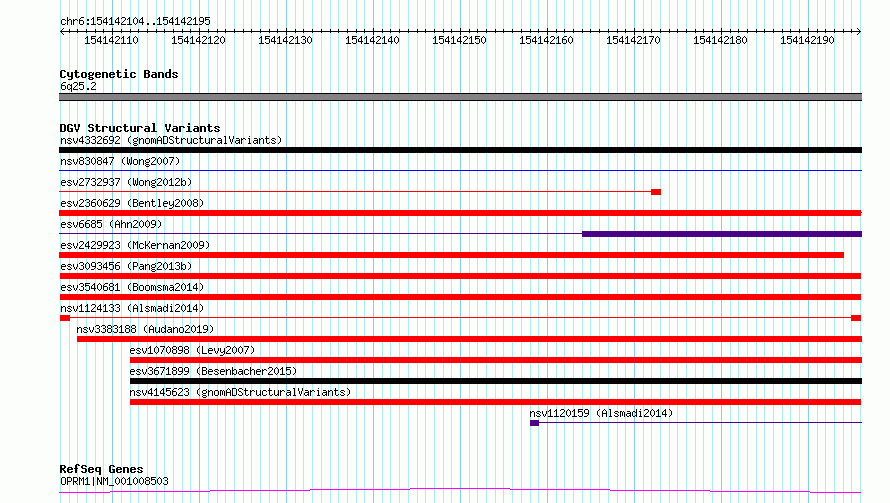Click the nsv830847 (Wong2007) label
This screenshot has width=890, height=503.
click(x=120, y=161)
